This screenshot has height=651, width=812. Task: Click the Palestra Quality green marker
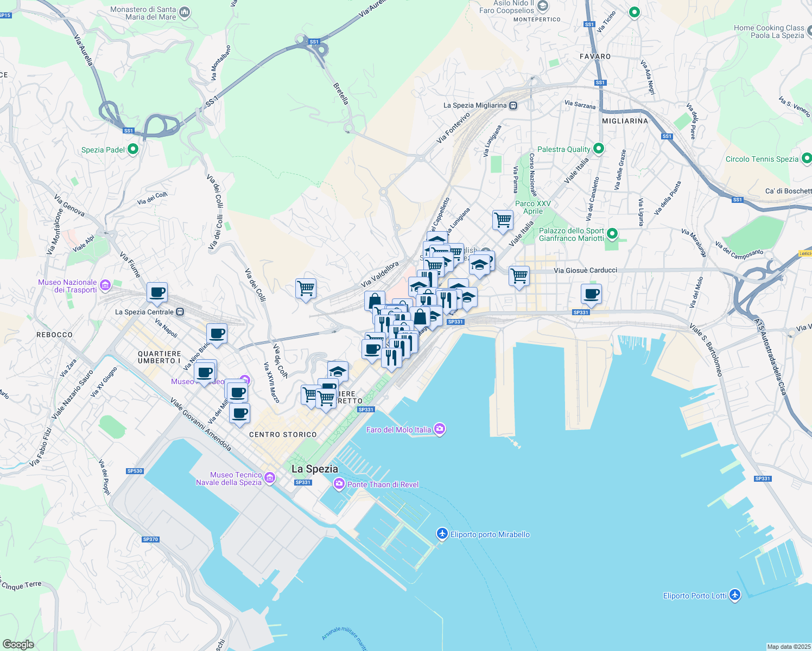pyautogui.click(x=598, y=148)
